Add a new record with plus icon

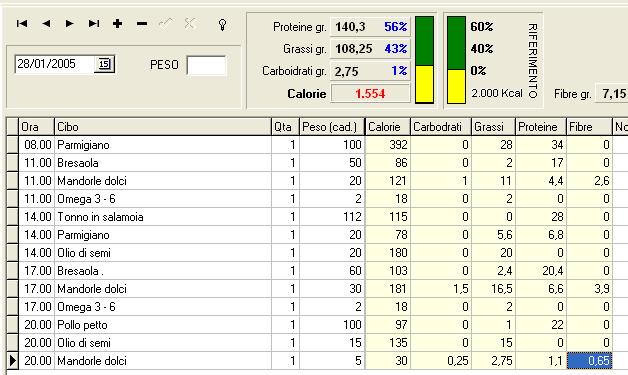pos(117,24)
